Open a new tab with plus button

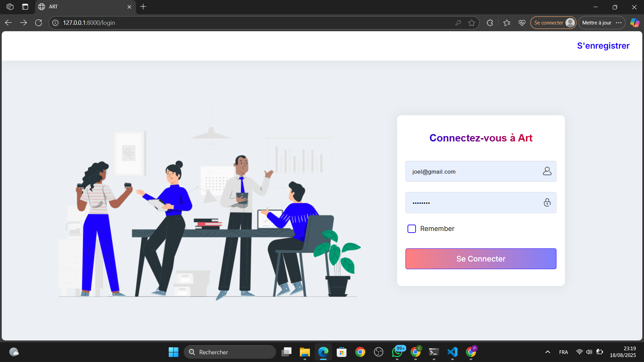click(143, 7)
